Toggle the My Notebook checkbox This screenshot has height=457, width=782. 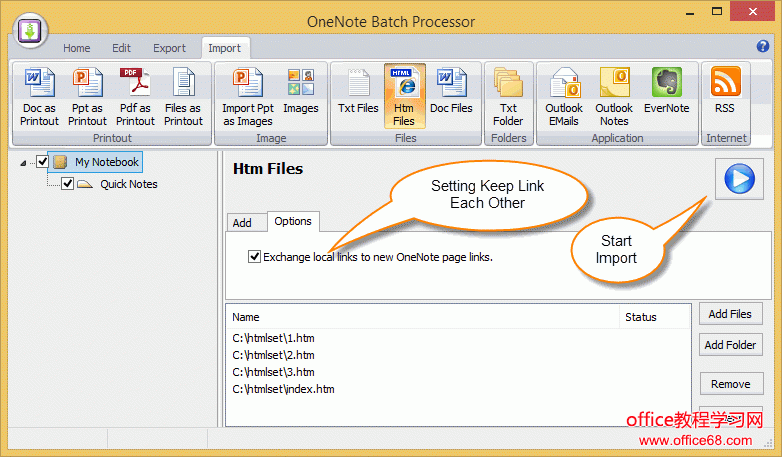tap(42, 162)
